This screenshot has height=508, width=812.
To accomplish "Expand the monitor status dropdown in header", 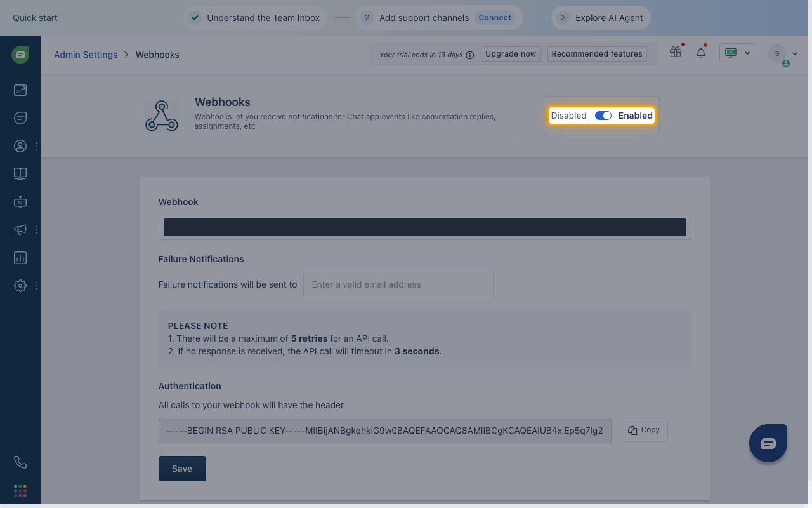I will point(737,53).
